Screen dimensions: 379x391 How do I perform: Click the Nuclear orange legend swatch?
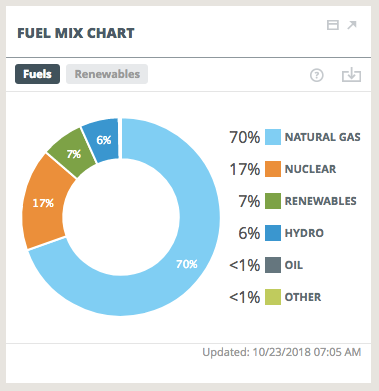coord(273,169)
